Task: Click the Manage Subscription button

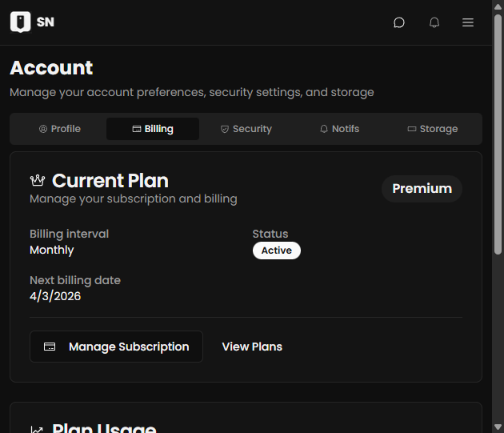Action: (x=116, y=347)
